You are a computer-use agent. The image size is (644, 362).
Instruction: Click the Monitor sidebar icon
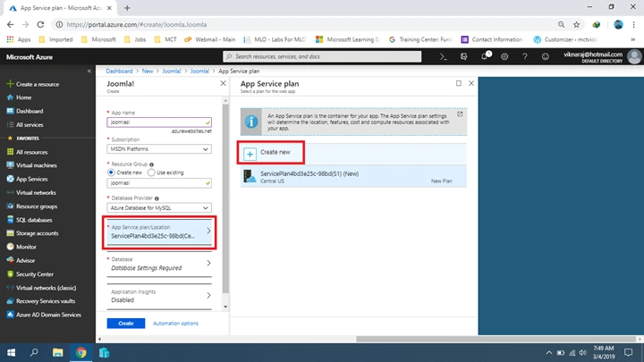tap(10, 247)
